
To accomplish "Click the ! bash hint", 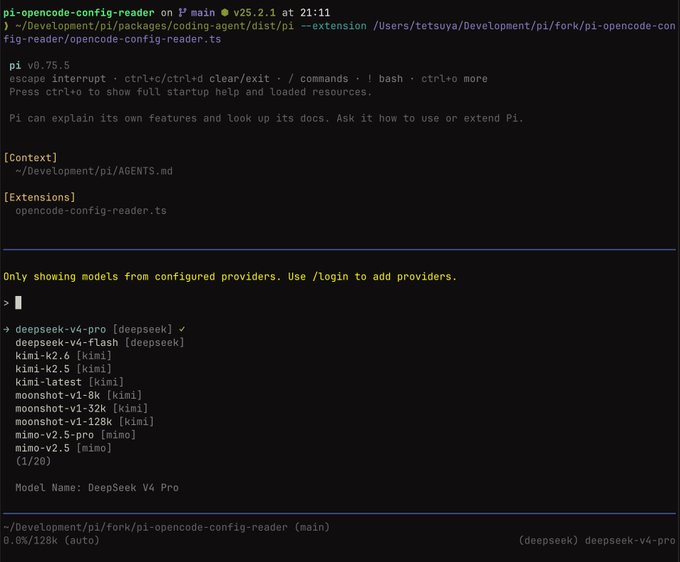I will pos(385,78).
